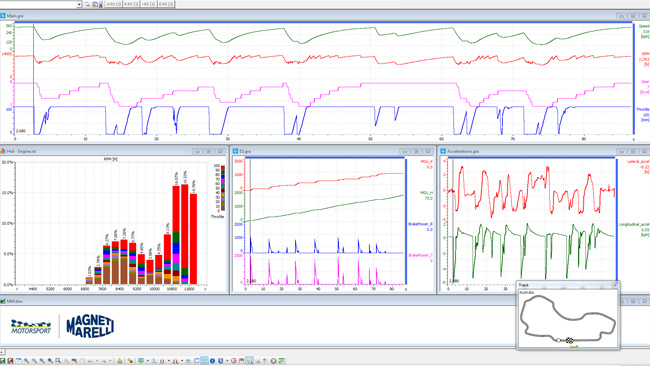Click the zoom-to-rectangle magnifier icon
The height and width of the screenshot is (366, 650).
(x=58, y=361)
